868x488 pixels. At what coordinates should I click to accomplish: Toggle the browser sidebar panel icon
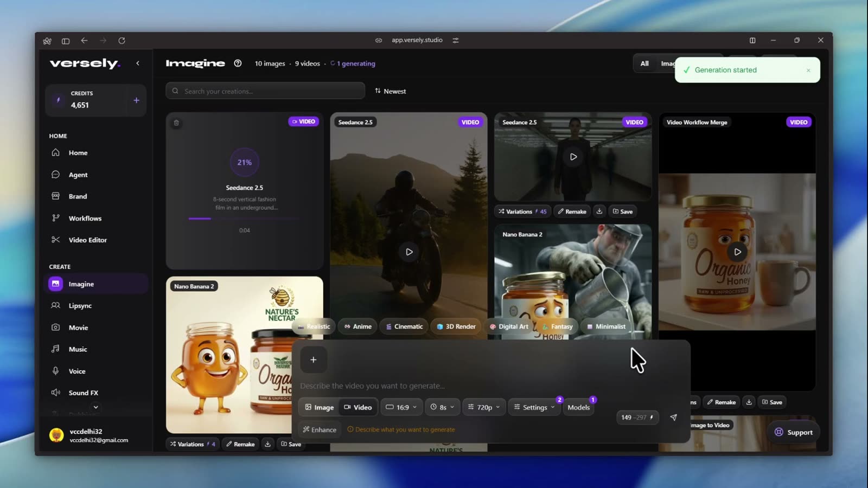click(66, 41)
